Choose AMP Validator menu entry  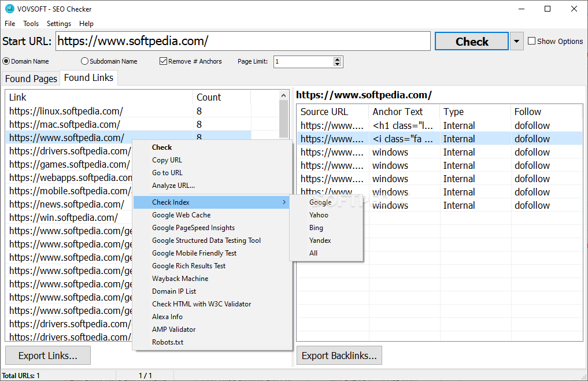(x=212, y=330)
